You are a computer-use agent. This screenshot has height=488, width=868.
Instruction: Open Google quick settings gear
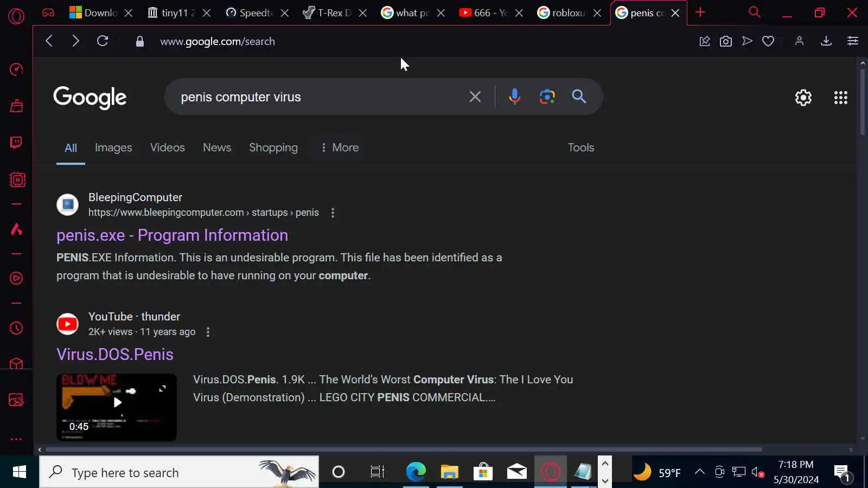point(803,98)
